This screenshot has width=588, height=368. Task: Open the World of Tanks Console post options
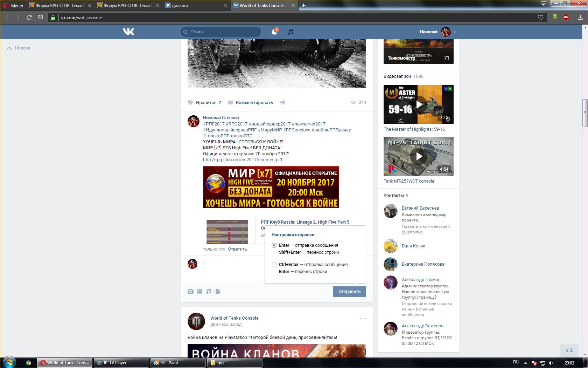click(363, 319)
